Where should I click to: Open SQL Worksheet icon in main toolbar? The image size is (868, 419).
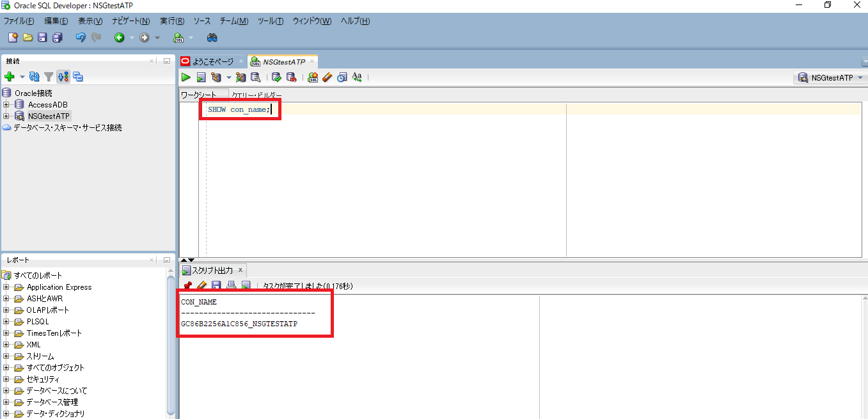click(x=178, y=38)
